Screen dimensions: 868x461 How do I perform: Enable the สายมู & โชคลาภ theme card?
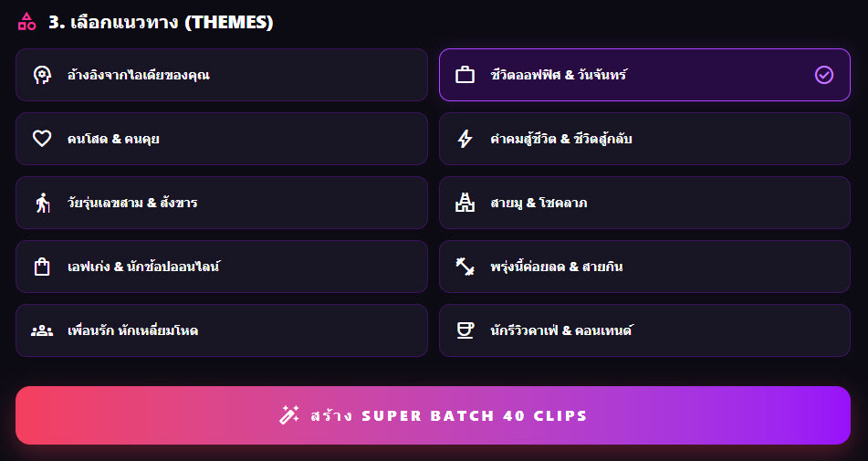[x=644, y=203]
